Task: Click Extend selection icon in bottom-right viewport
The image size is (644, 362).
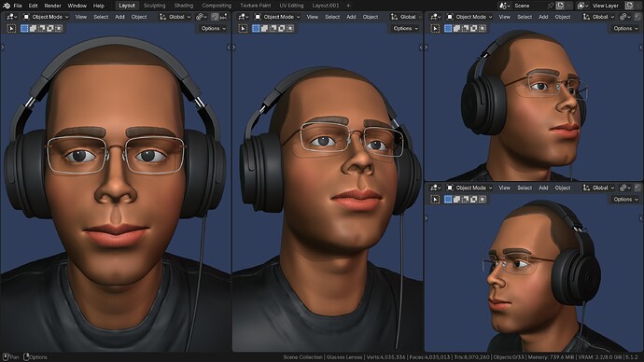Action: (x=456, y=200)
